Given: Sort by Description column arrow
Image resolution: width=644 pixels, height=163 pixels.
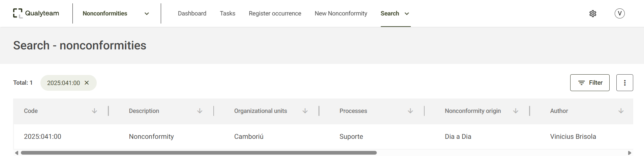Looking at the screenshot, I should 200,111.
